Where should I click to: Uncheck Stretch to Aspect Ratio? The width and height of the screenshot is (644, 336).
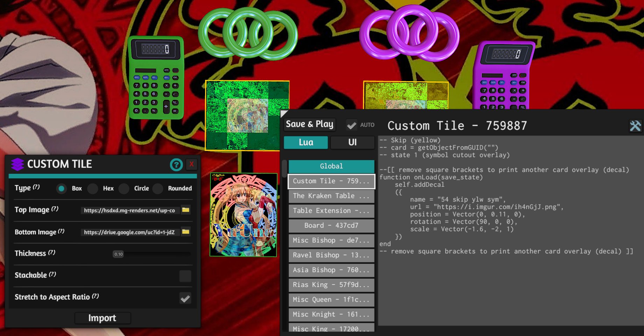point(185,298)
